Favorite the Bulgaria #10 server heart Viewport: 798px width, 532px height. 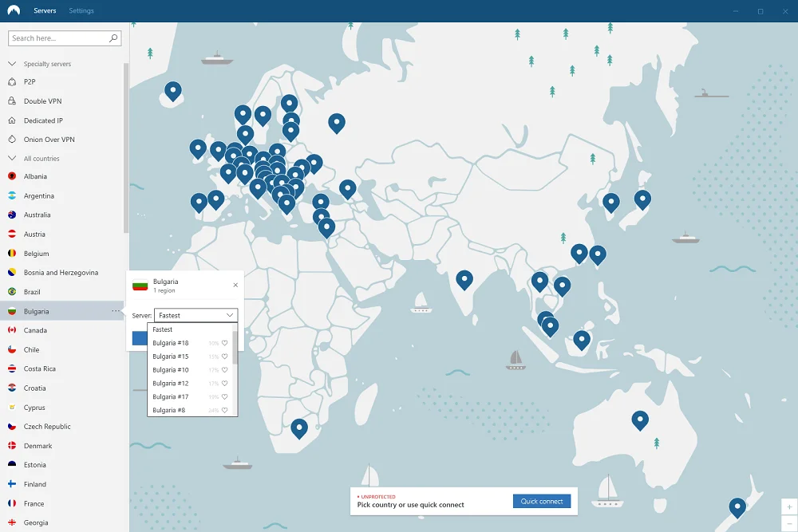(224, 370)
